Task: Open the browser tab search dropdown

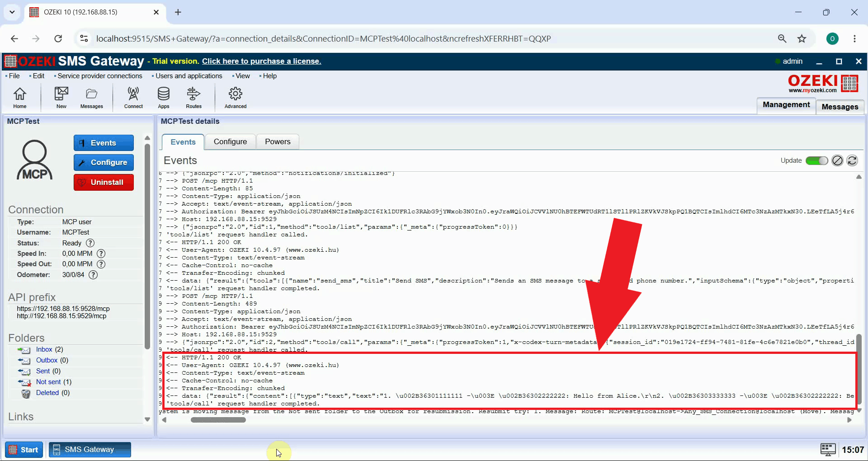Action: 12,12
